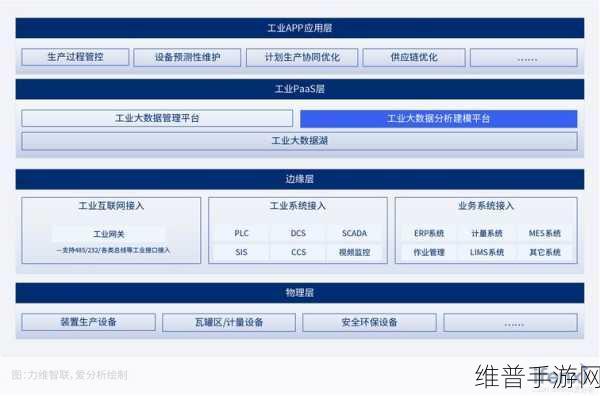Select the 装置生产设备 box
The width and height of the screenshot is (600, 396).
(x=89, y=322)
